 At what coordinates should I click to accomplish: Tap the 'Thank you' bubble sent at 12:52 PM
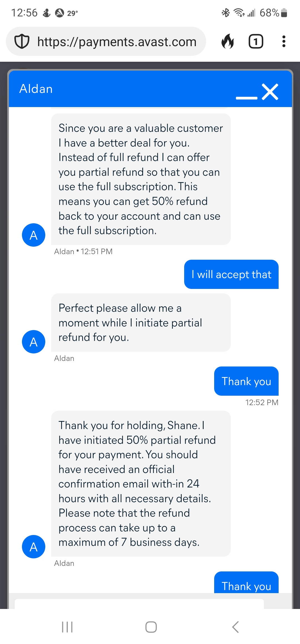[246, 381]
